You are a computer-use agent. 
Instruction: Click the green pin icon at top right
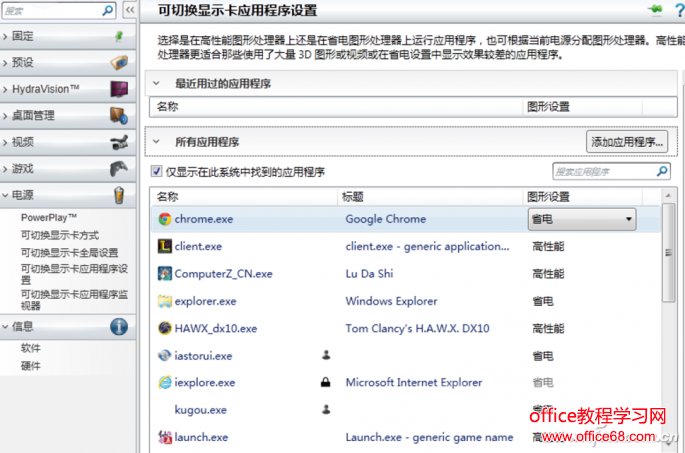(656, 9)
